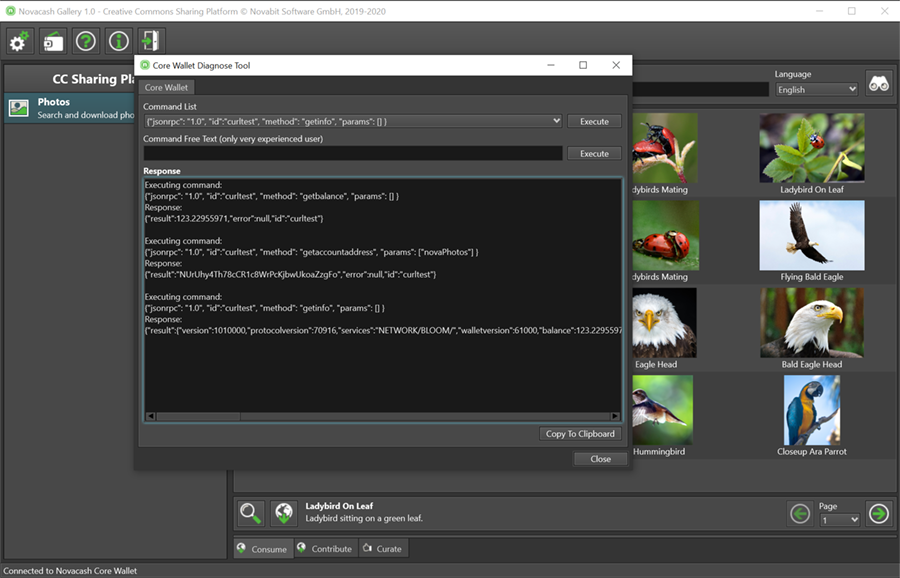Click the Response scrollbar left arrow
The width and height of the screenshot is (900, 578).
(x=151, y=416)
